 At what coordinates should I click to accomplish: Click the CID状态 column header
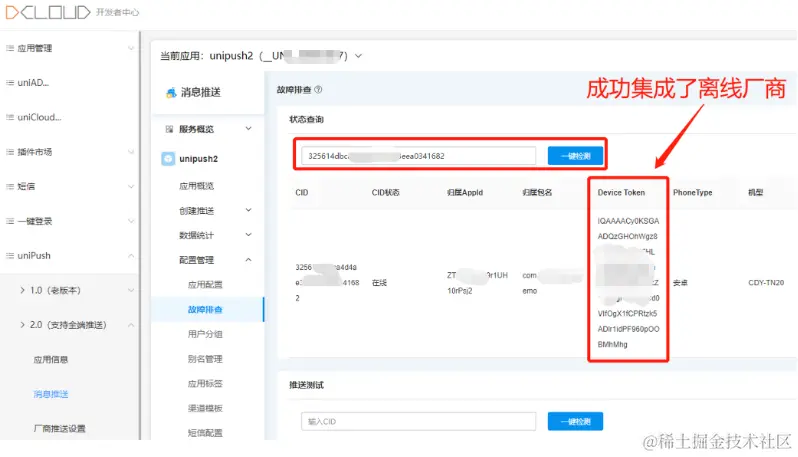point(385,193)
